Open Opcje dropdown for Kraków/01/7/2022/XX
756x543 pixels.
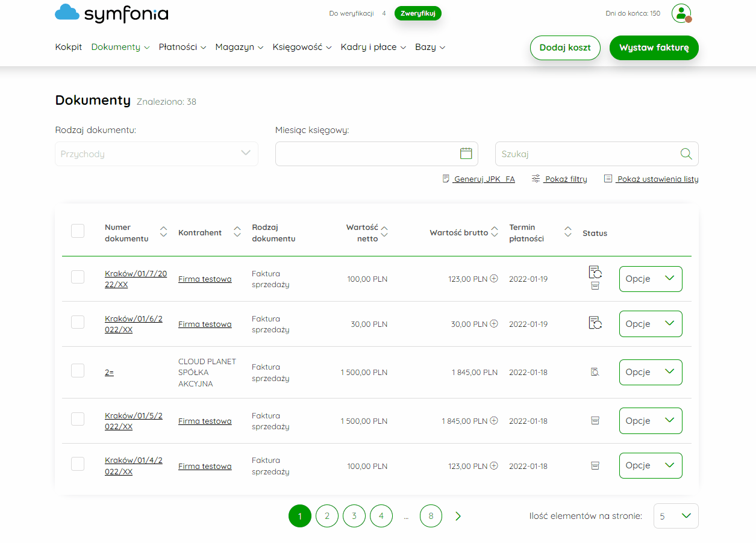point(651,279)
